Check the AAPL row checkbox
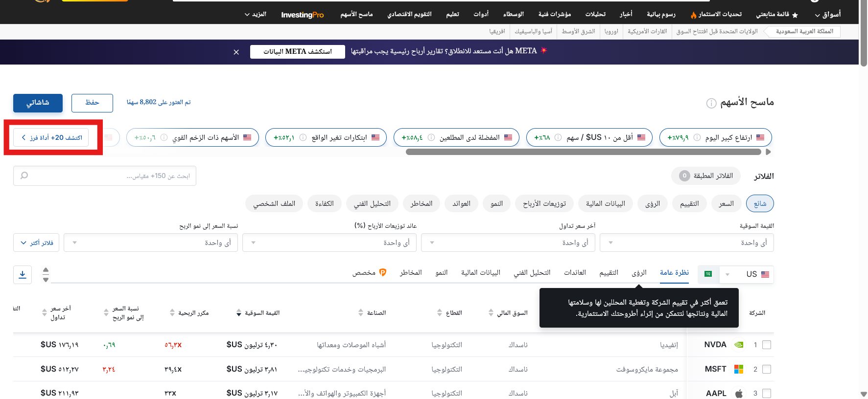The height and width of the screenshot is (399, 868). point(767,393)
